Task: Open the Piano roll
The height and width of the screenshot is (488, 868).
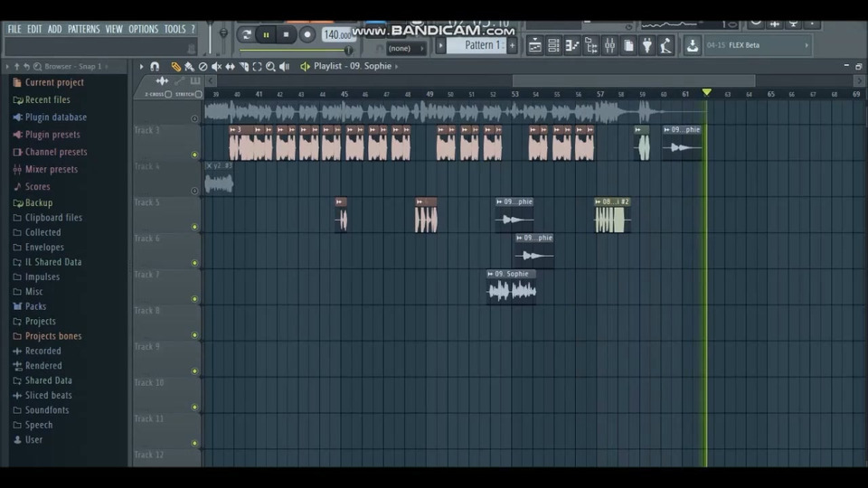Action: (571, 45)
